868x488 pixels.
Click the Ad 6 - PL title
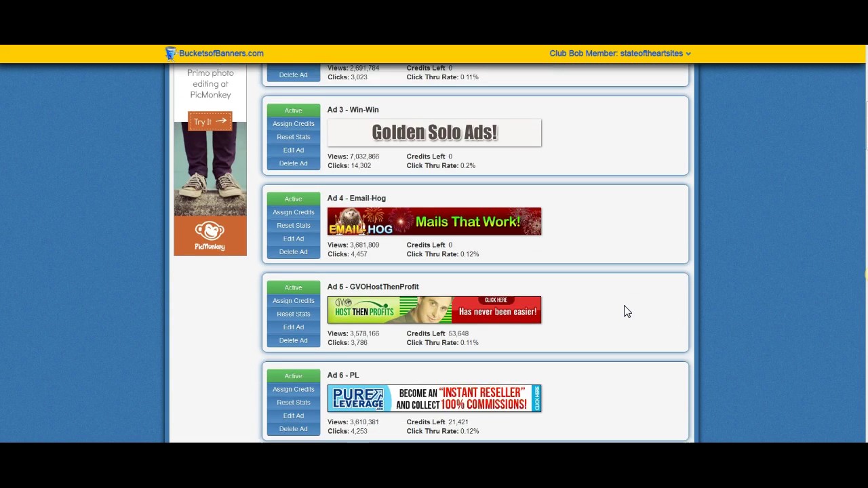[343, 375]
